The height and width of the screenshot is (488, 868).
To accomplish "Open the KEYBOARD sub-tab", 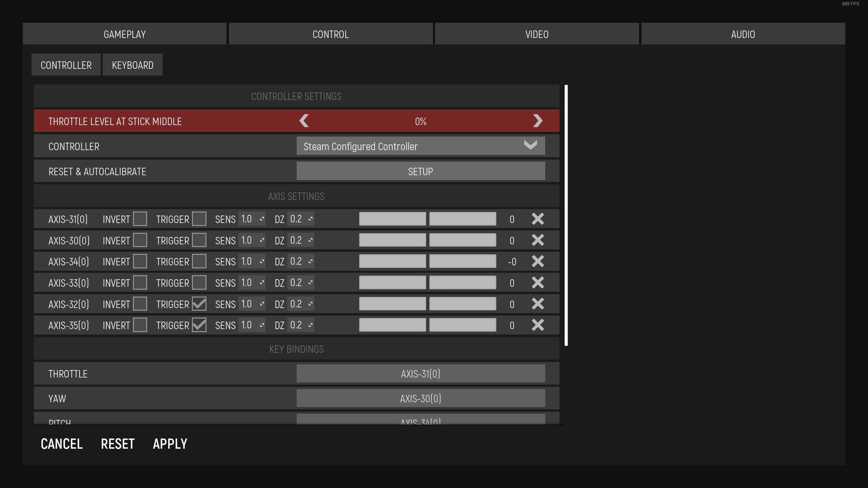I will (133, 65).
